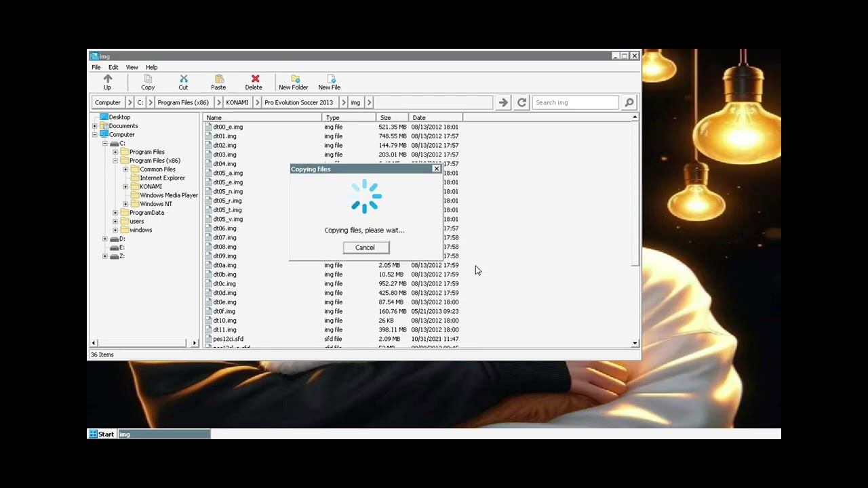The height and width of the screenshot is (488, 868).
Task: Click the C: drive icon in tree
Action: point(114,144)
